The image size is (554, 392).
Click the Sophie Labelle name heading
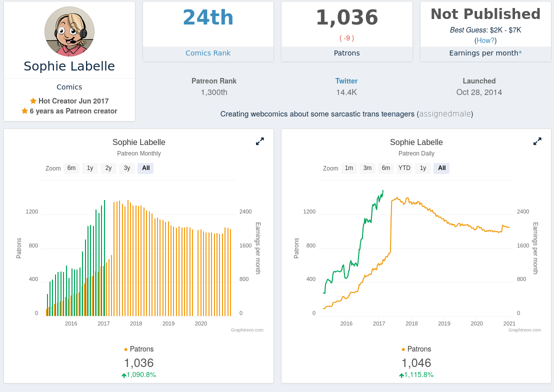coord(69,66)
